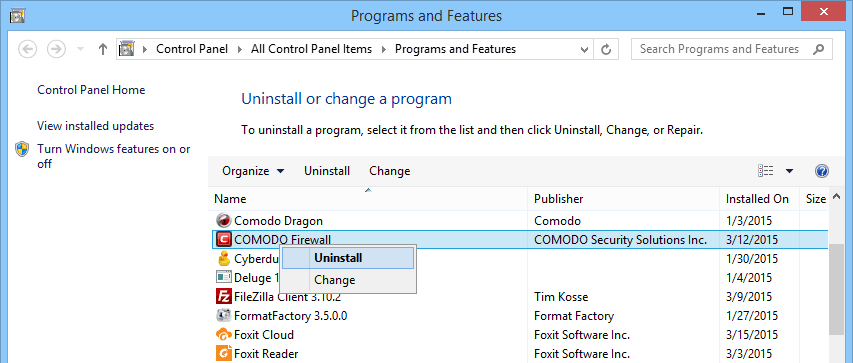Expand the view options dropdown arrow
Viewport: 853px width, 363px height.
(x=789, y=171)
